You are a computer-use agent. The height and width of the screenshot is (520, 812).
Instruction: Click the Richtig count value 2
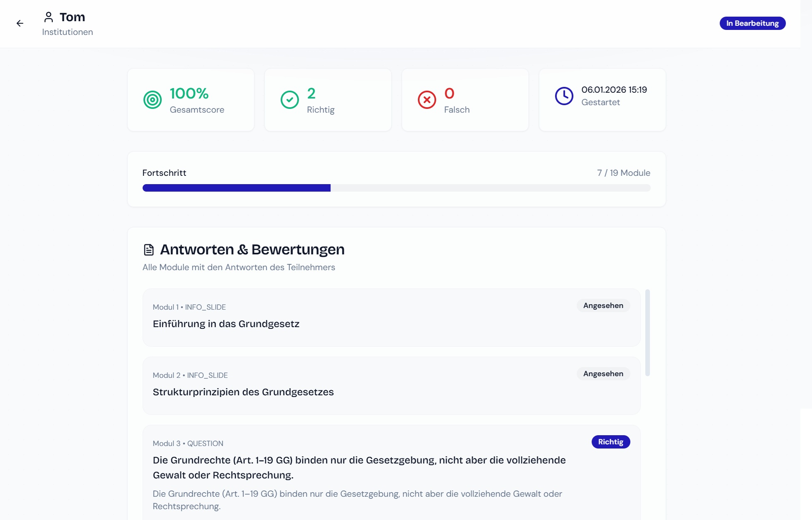[x=311, y=94]
